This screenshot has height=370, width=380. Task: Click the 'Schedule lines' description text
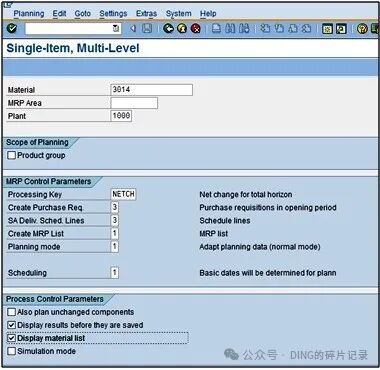pyautogui.click(x=225, y=220)
